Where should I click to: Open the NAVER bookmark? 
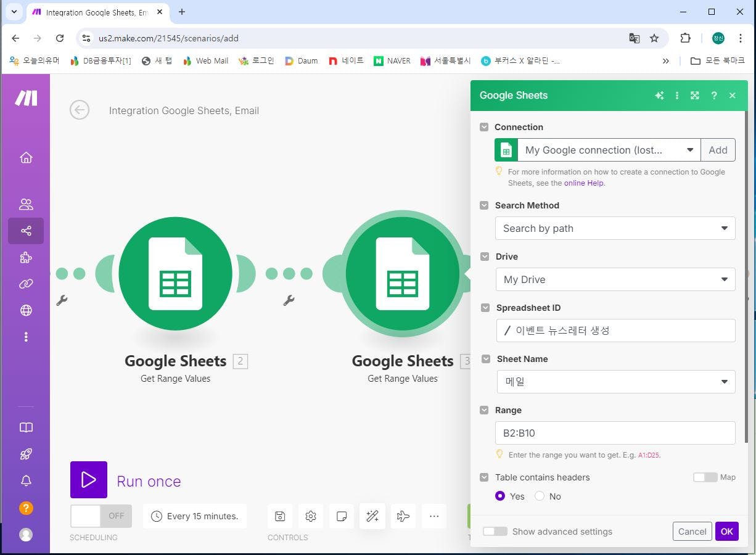(392, 60)
